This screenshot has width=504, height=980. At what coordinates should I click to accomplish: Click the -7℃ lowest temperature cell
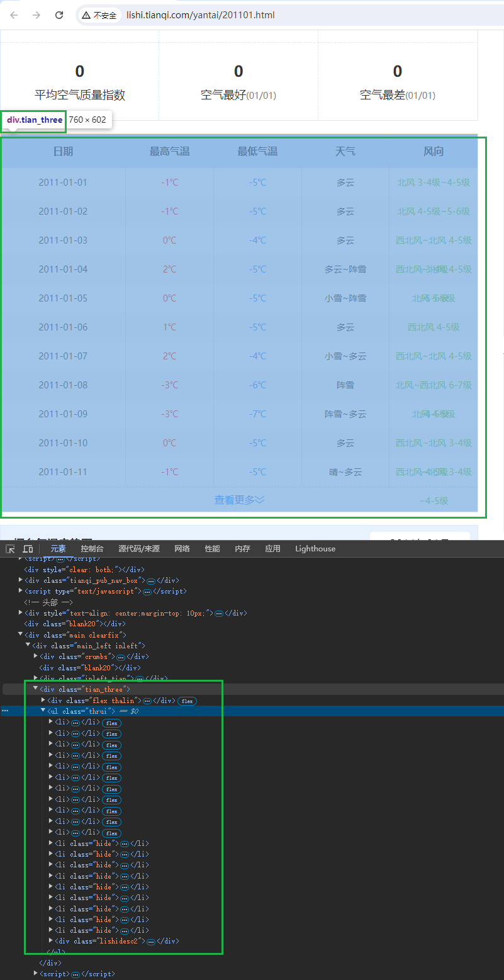pyautogui.click(x=257, y=414)
